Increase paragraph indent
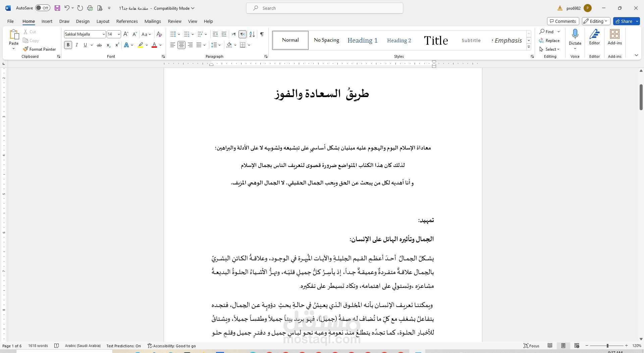Viewport: 644px width, 353px height. [x=224, y=34]
